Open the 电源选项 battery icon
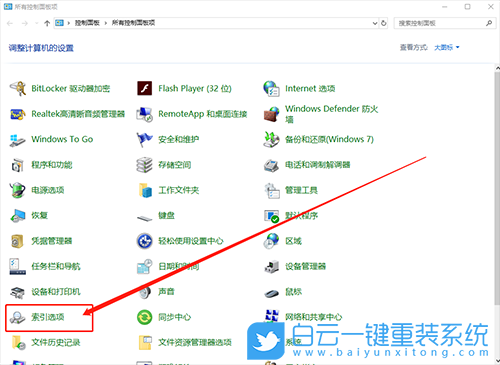Screen dimensions: 500x365 coord(18,190)
